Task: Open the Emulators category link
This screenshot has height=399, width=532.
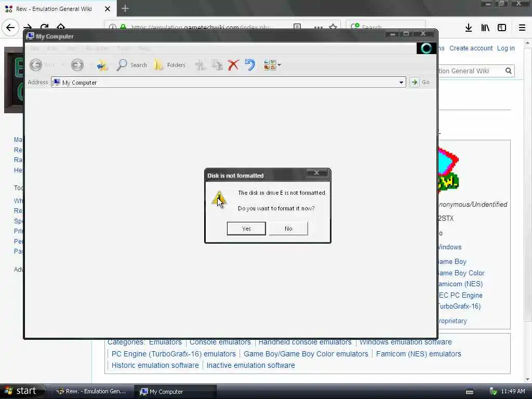Action: (x=165, y=342)
